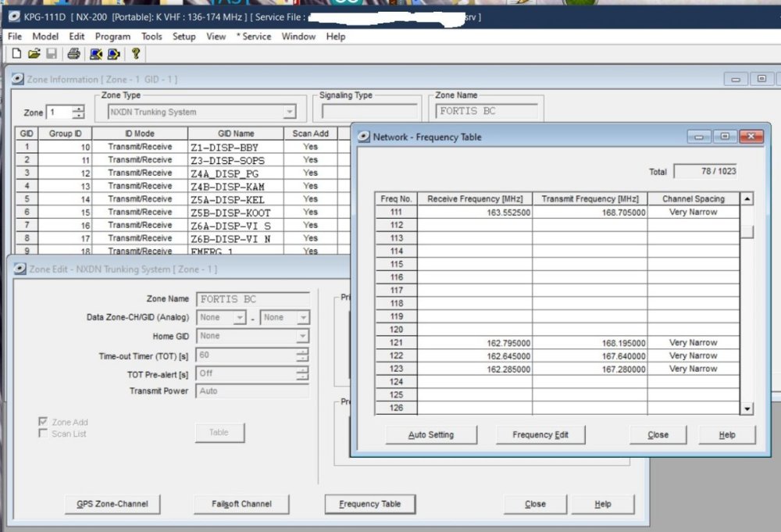The height and width of the screenshot is (532, 781).
Task: Click the Open file folder icon
Action: click(x=34, y=54)
